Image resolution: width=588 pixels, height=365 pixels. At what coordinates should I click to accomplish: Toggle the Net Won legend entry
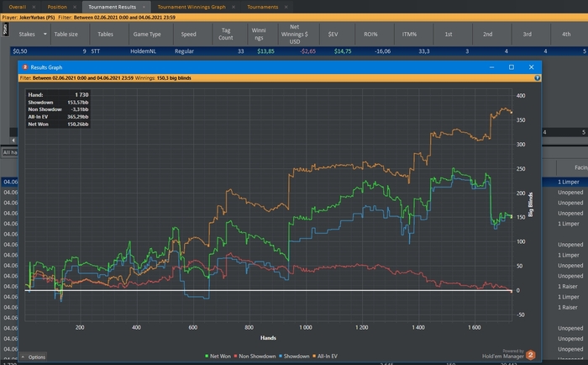tap(218, 356)
